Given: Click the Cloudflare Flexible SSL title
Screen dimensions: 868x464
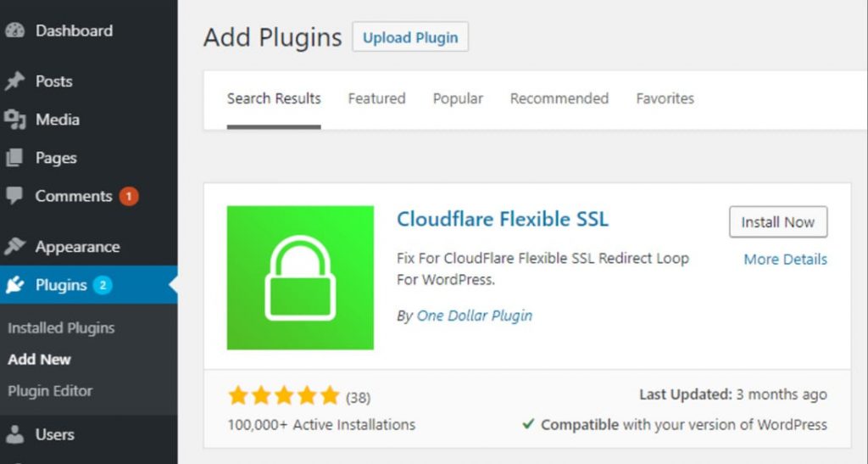Looking at the screenshot, I should pyautogui.click(x=503, y=219).
